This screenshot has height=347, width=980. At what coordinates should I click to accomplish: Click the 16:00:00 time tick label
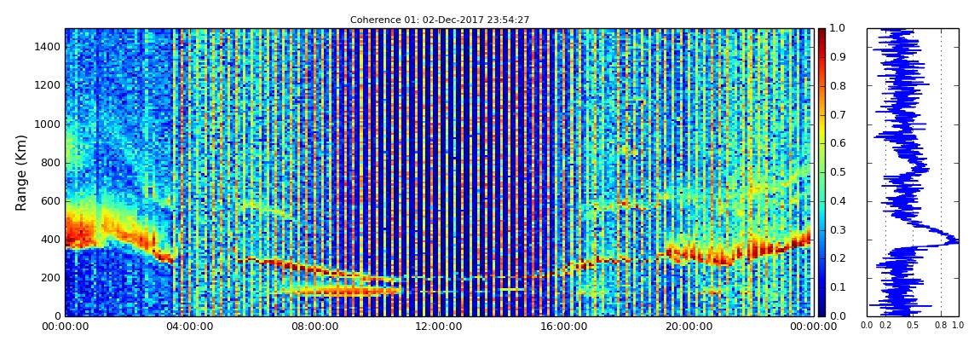[562, 327]
